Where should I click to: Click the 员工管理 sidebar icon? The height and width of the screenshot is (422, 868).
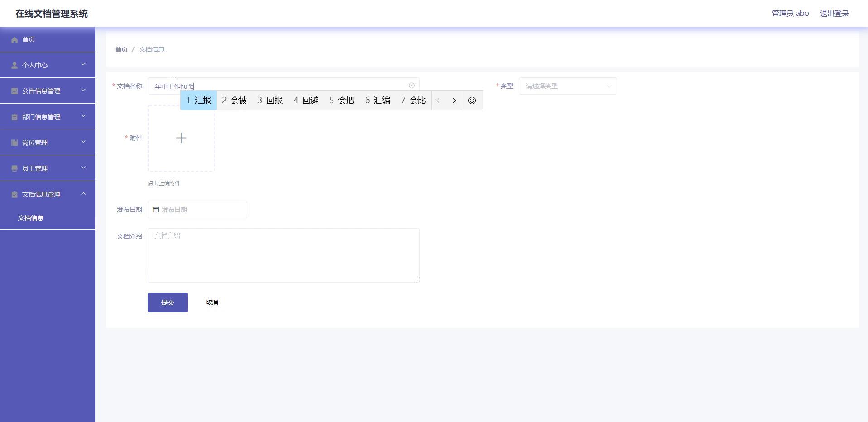coord(14,168)
